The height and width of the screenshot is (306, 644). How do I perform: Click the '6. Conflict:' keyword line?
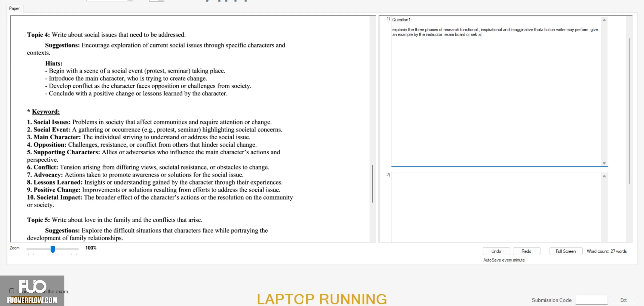tap(148, 167)
